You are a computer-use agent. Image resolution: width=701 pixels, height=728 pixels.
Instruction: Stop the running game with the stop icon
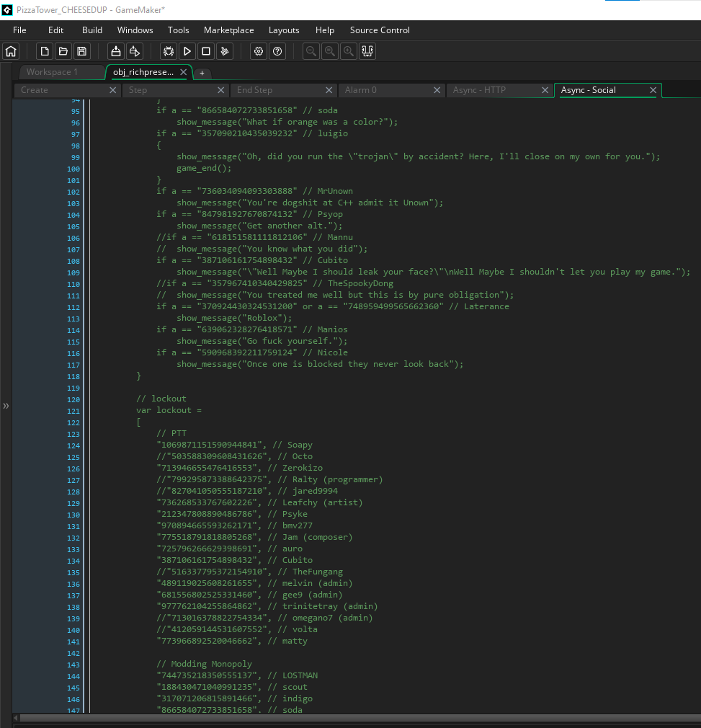tap(206, 51)
